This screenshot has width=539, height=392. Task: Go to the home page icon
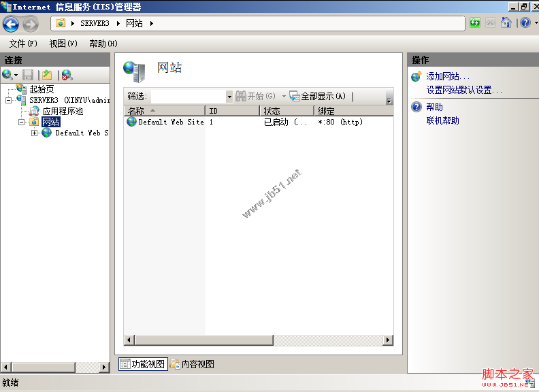(506, 23)
